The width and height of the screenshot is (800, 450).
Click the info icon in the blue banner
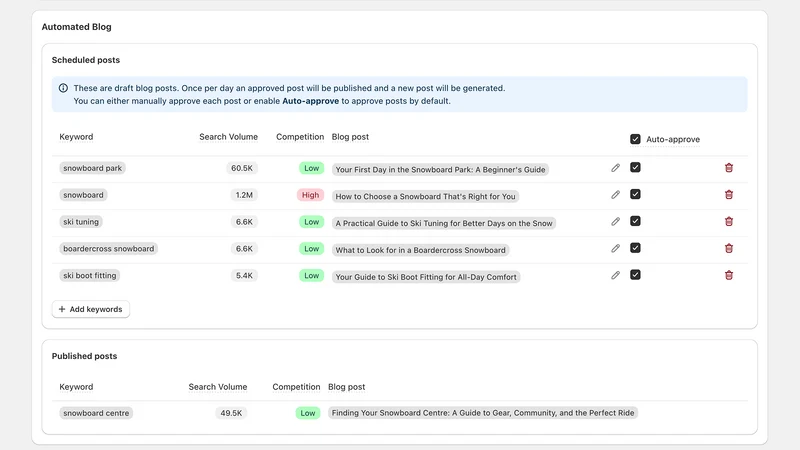click(63, 88)
